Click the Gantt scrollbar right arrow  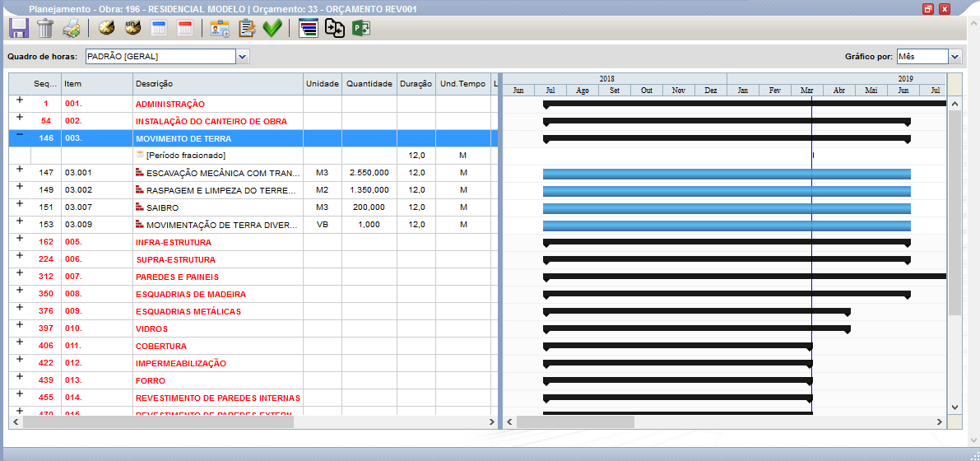pyautogui.click(x=940, y=422)
